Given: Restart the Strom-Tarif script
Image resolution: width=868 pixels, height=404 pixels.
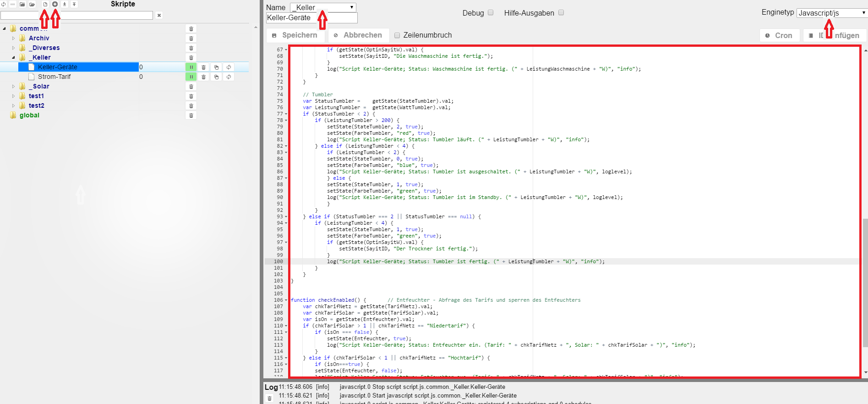Looking at the screenshot, I should 229,77.
